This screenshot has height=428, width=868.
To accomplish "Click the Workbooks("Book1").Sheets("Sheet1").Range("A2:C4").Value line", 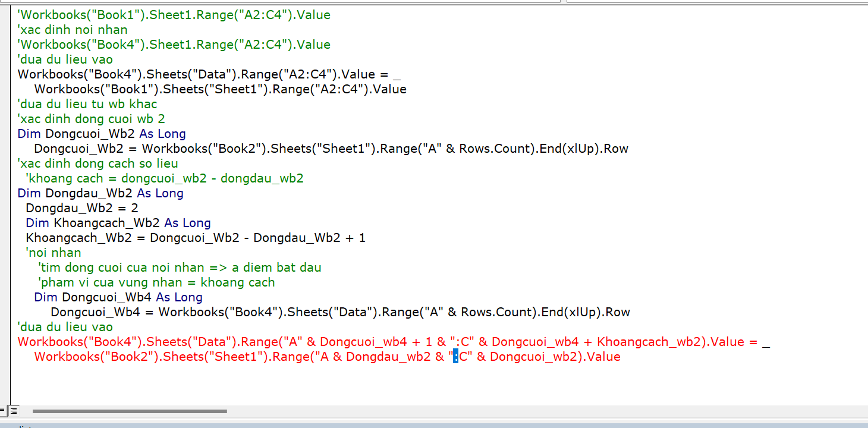I will (221, 89).
